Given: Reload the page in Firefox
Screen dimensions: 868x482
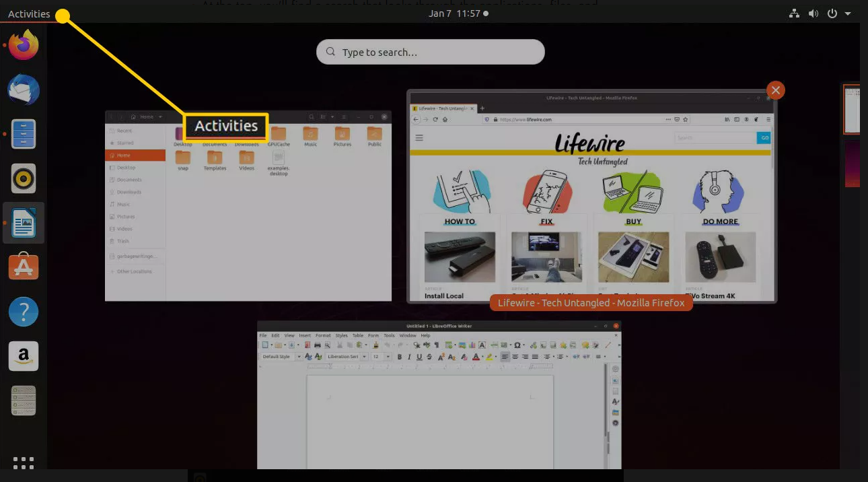Looking at the screenshot, I should 435,119.
